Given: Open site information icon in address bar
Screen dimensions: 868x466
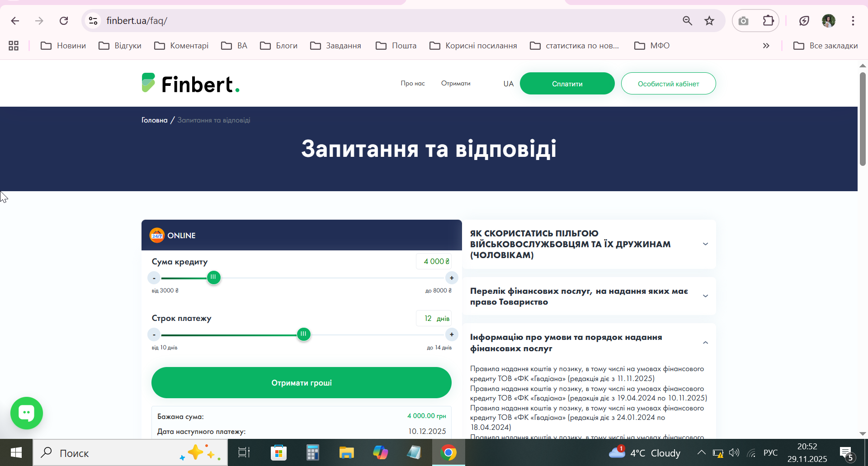Looking at the screenshot, I should pyautogui.click(x=93, y=21).
